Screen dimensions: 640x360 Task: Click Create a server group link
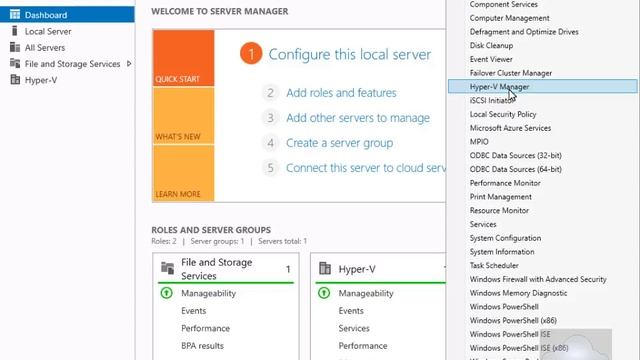(x=340, y=143)
